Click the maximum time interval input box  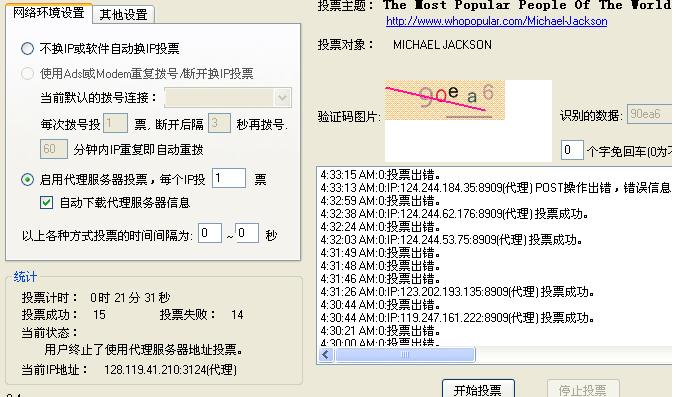(247, 233)
